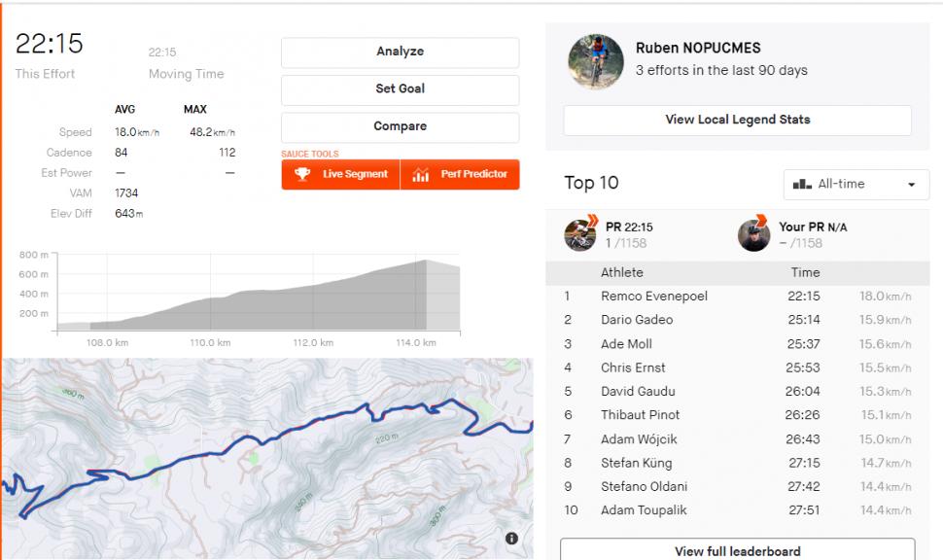Click the Time column header
This screenshot has height=560, width=943.
tap(805, 272)
